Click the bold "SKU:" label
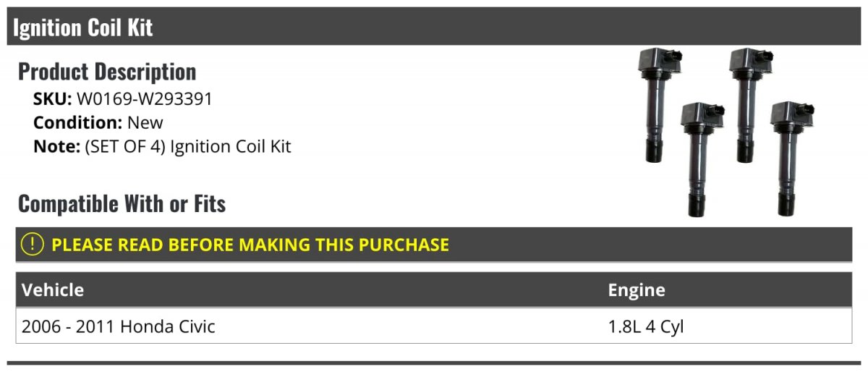The width and height of the screenshot is (868, 372). pos(53,99)
